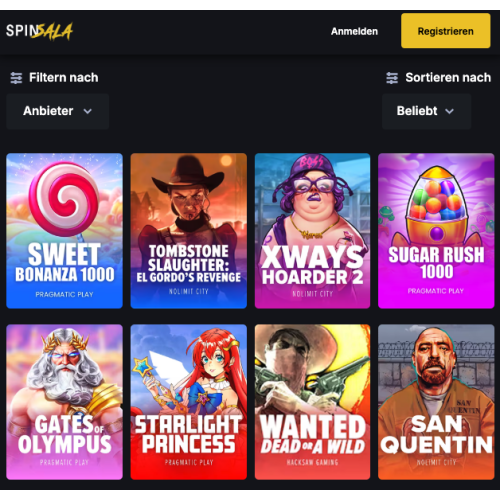500x500 pixels.
Task: Select Tombstone Slaughter: El Gordo's Revenge tile
Action: (x=189, y=231)
